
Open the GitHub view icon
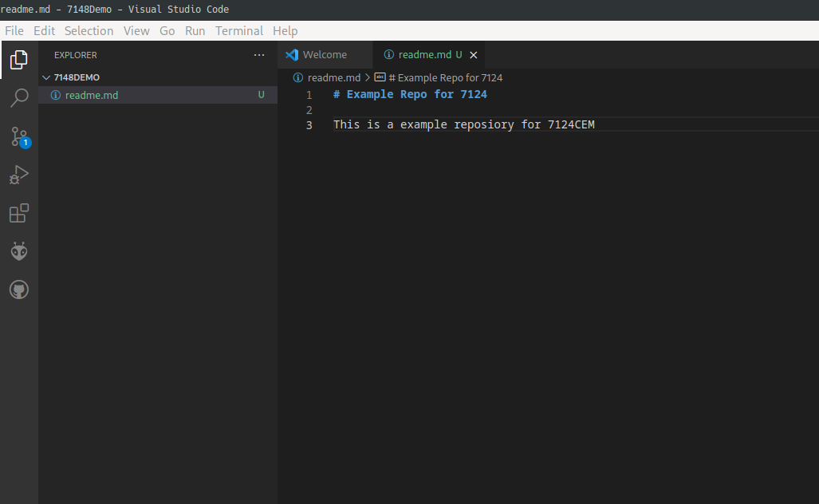(x=19, y=289)
